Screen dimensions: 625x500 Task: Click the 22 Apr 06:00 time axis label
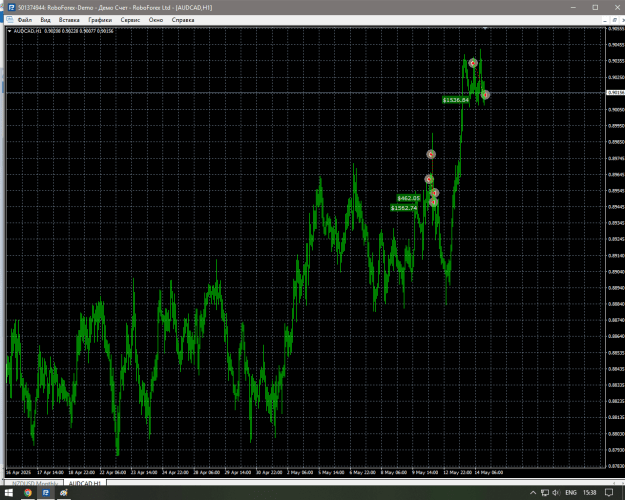112,472
